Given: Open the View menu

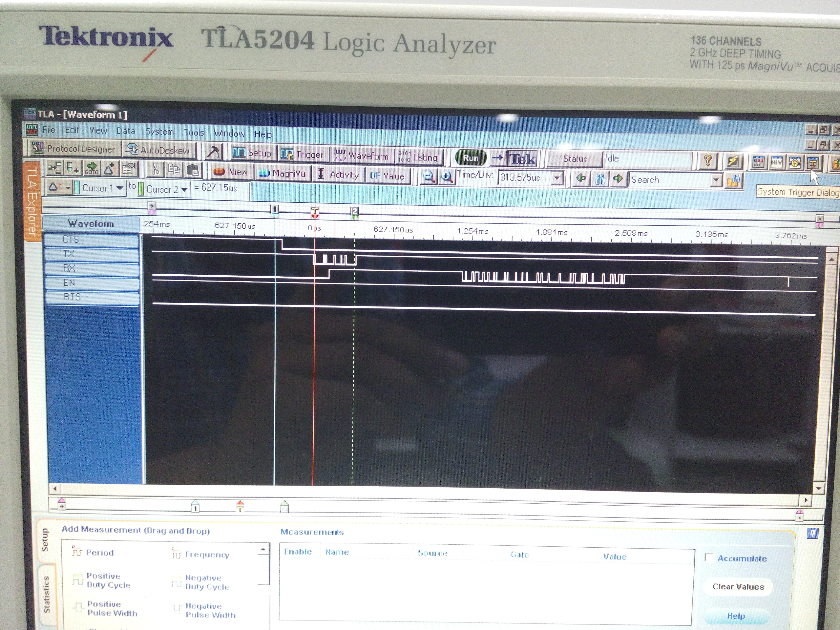Looking at the screenshot, I should click(97, 131).
